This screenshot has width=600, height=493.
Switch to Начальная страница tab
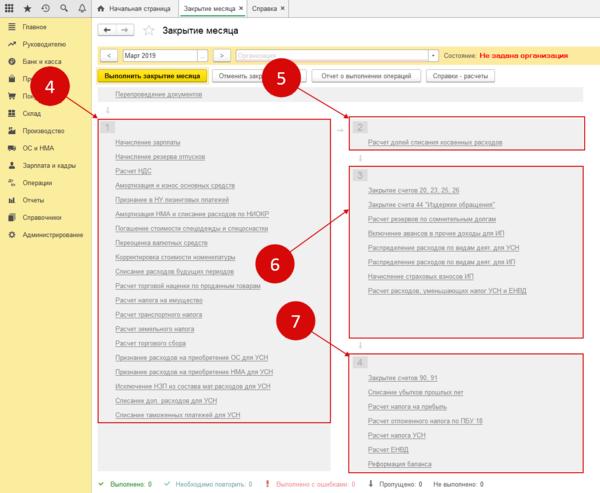pyautogui.click(x=135, y=8)
